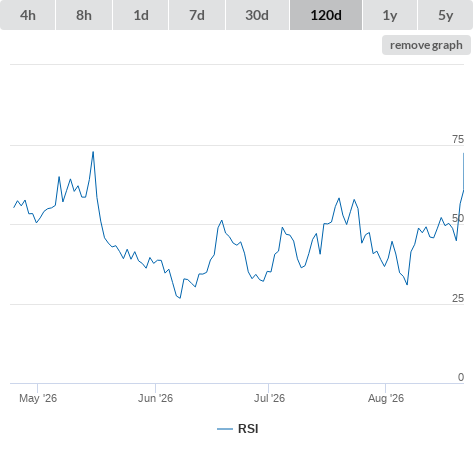Switch to the 8h time range
The image size is (474, 455).
click(84, 15)
